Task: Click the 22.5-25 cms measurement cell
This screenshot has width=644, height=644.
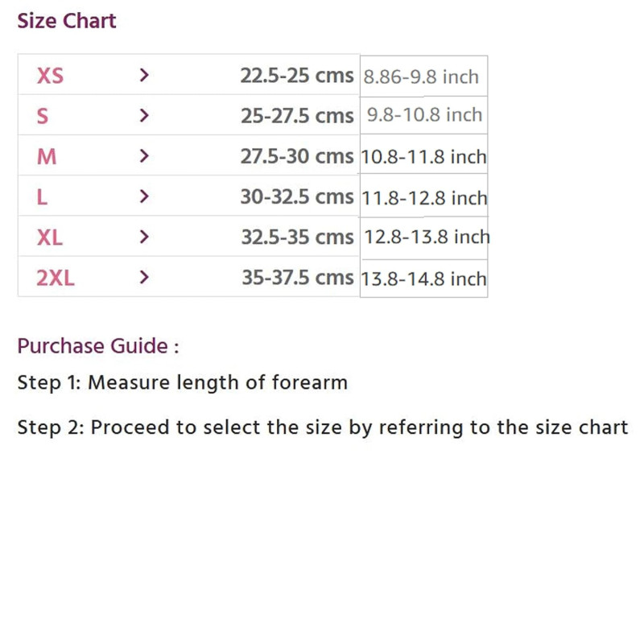Action: (297, 76)
